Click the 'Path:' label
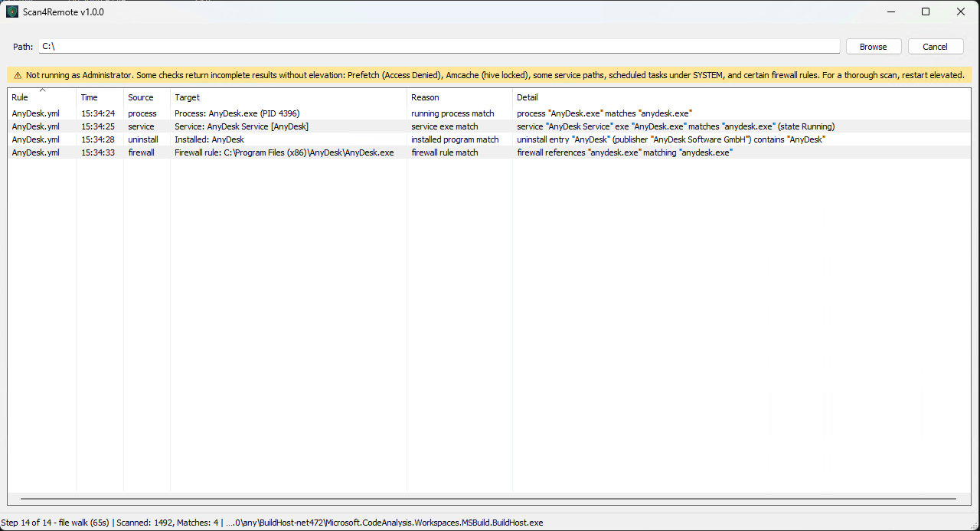 23,47
